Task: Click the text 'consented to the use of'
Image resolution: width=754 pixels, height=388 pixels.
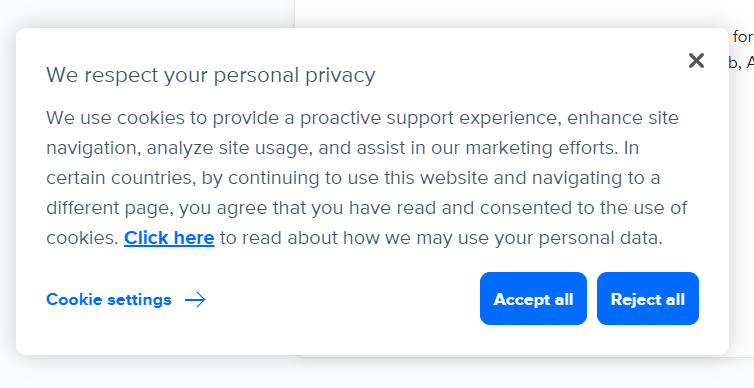Action: [583, 208]
